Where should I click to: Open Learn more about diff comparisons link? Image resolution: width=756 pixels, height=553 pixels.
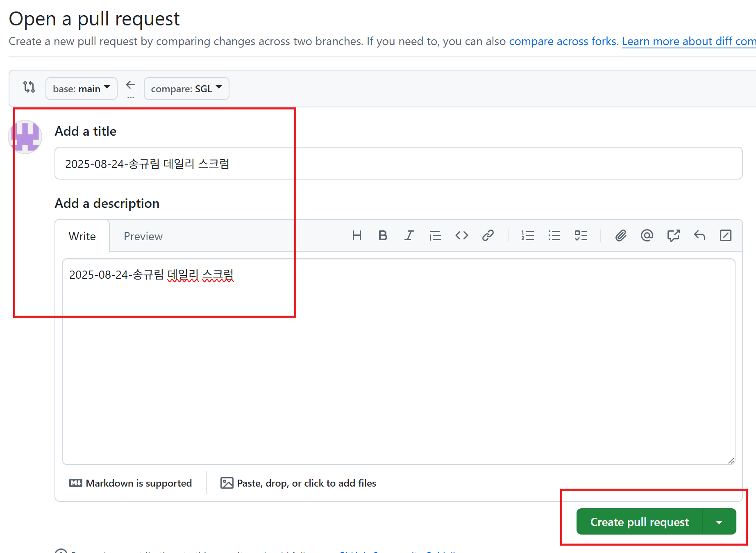pyautogui.click(x=689, y=41)
